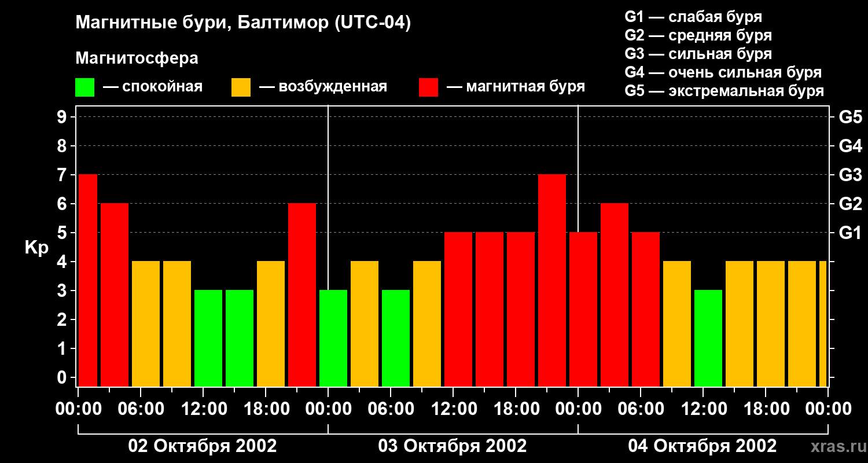Click 'G3 — сильная буря' legend line
The image size is (868, 463).
coord(698,54)
